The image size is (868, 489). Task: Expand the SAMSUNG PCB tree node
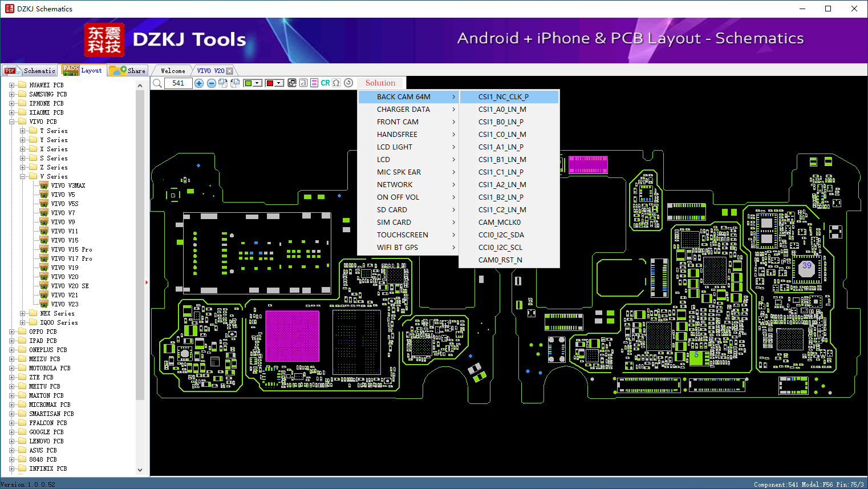click(x=11, y=94)
